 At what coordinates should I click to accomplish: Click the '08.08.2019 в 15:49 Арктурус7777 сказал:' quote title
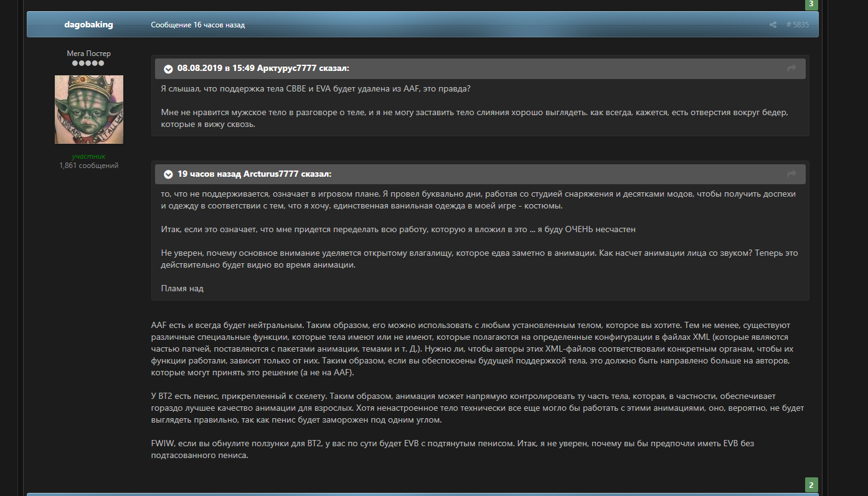click(x=263, y=68)
